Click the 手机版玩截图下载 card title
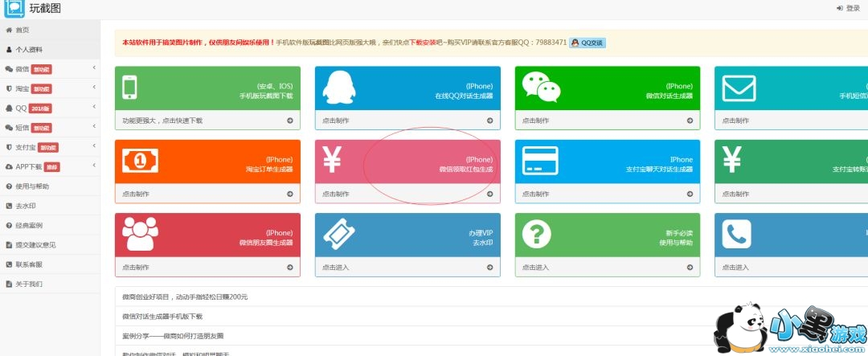The width and height of the screenshot is (868, 356). point(266,96)
